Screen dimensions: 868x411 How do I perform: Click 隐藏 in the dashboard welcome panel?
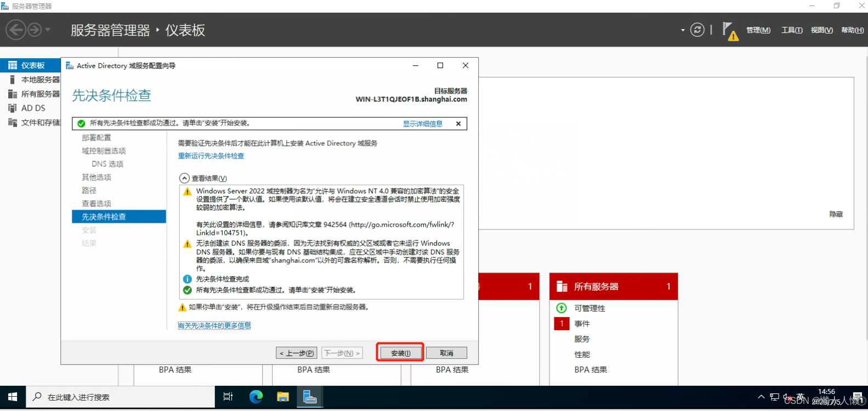point(836,214)
